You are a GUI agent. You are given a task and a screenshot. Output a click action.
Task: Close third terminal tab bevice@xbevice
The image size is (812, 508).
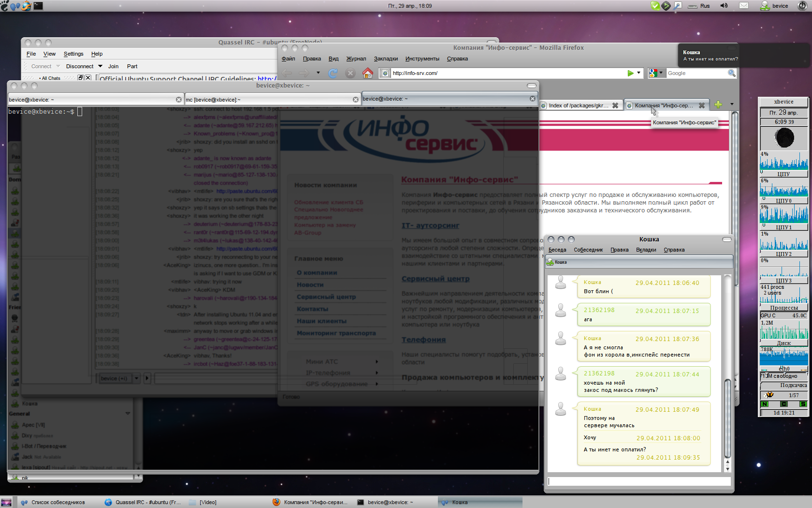click(533, 99)
